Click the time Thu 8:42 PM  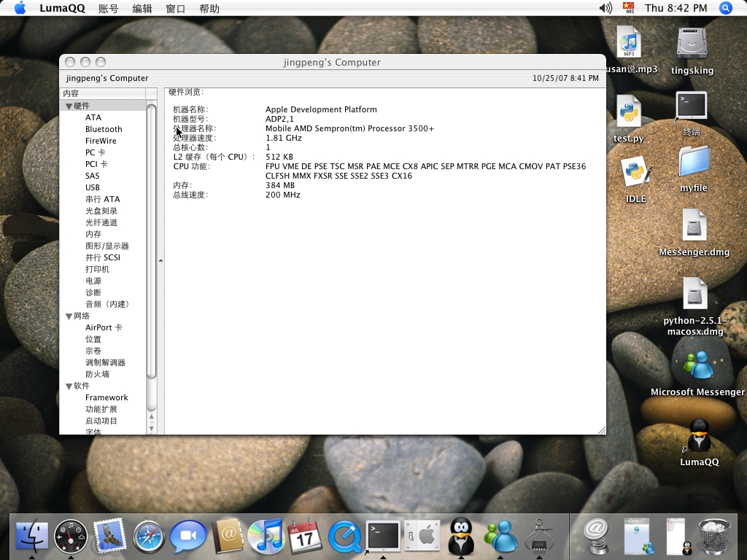[x=676, y=8]
